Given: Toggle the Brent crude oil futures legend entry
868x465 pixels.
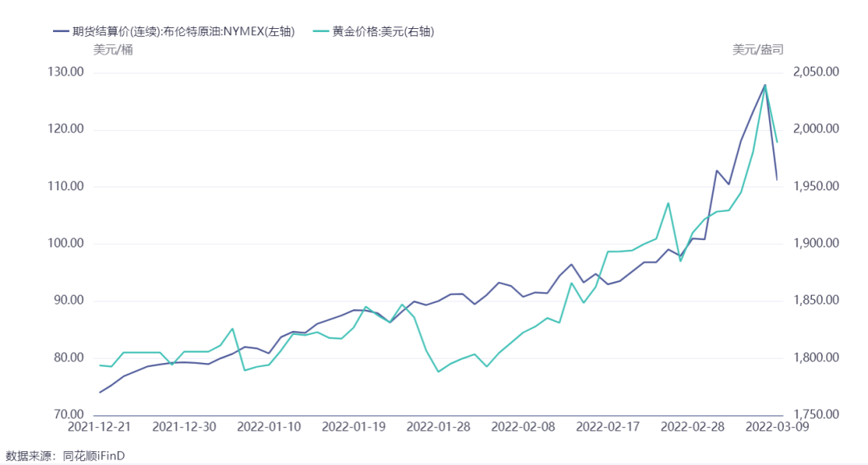Looking at the screenshot, I should [174, 31].
